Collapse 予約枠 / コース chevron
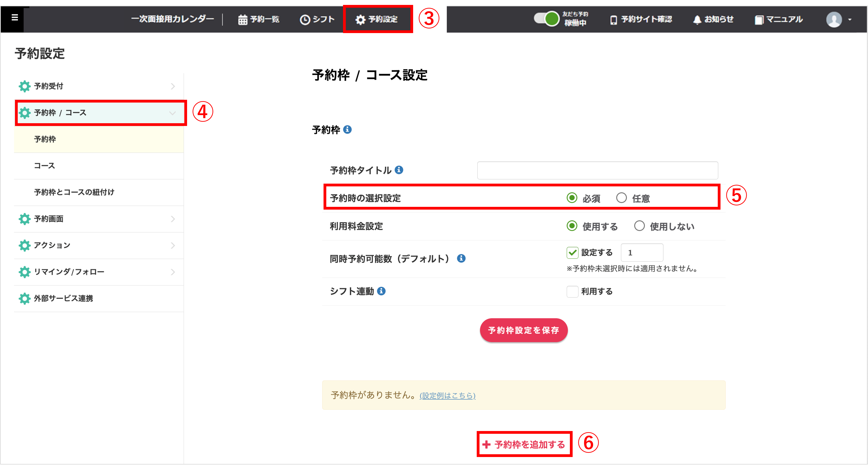The width and height of the screenshot is (868, 470). (x=172, y=113)
